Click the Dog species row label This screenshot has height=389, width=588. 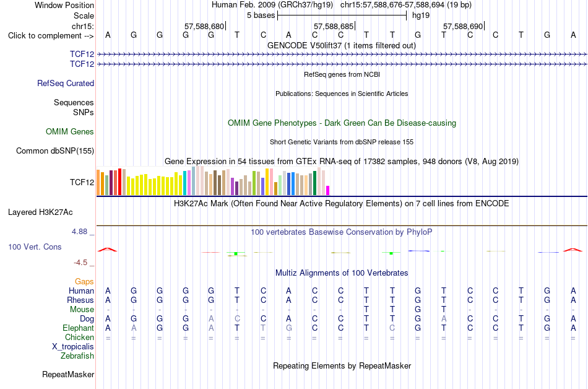coord(87,319)
